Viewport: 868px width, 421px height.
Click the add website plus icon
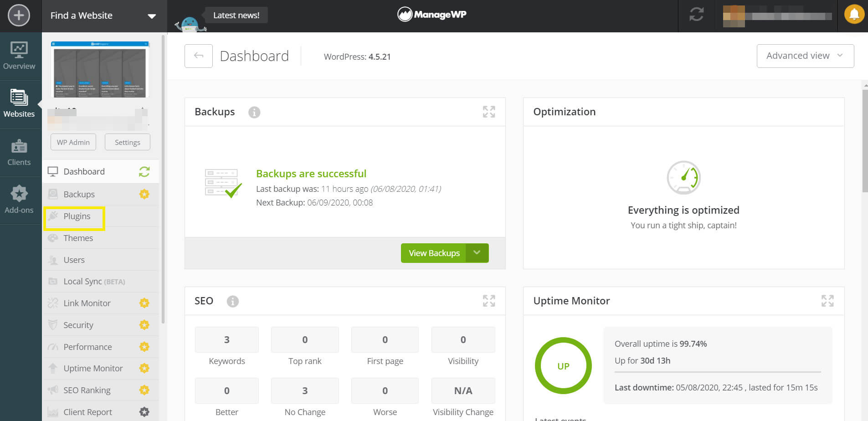tap(19, 15)
